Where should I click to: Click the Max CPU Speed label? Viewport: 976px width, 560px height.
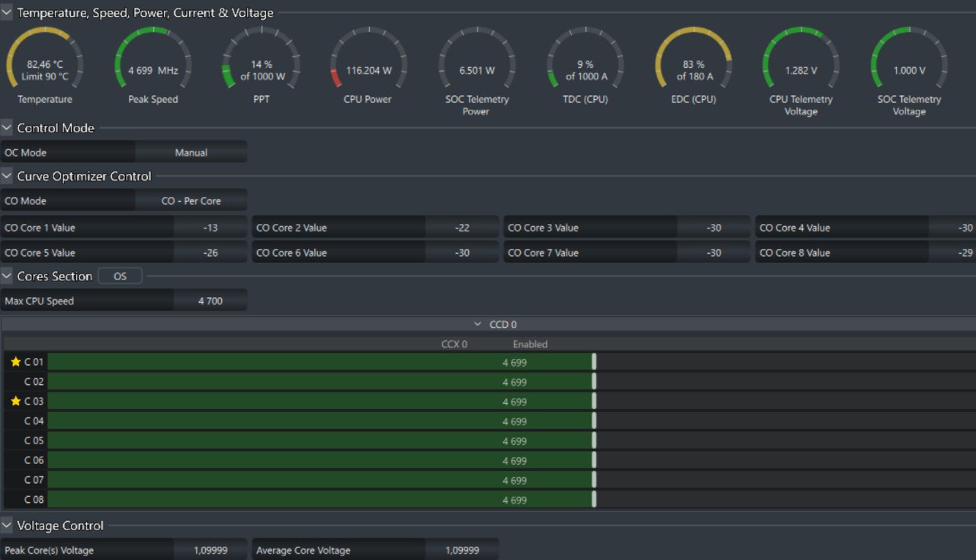40,301
